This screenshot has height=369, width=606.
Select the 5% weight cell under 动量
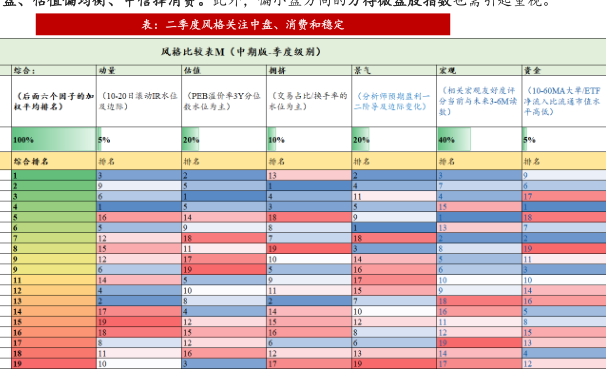coord(139,139)
